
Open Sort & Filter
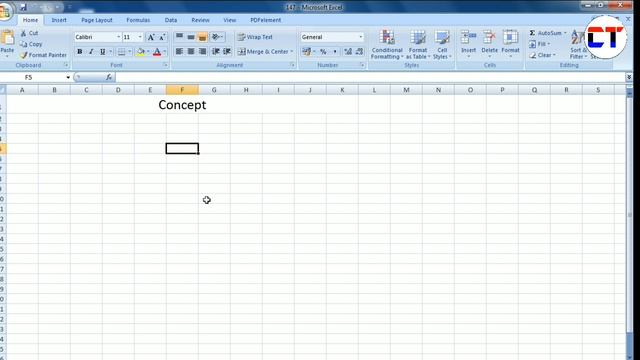[578, 45]
